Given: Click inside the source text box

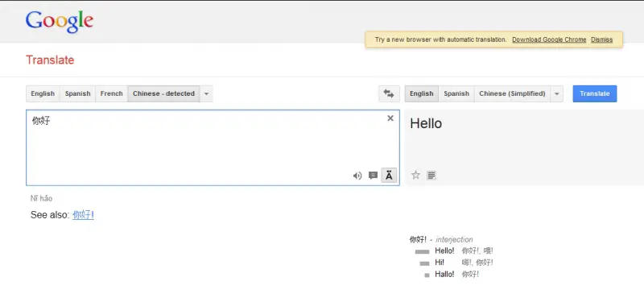Looking at the screenshot, I should point(213,147).
